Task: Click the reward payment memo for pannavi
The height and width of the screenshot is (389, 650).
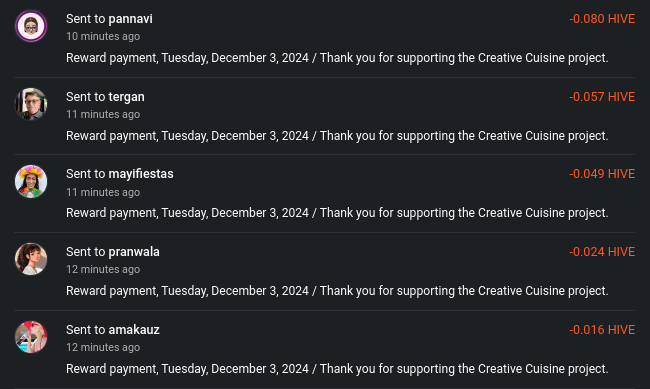Action: click(x=337, y=58)
